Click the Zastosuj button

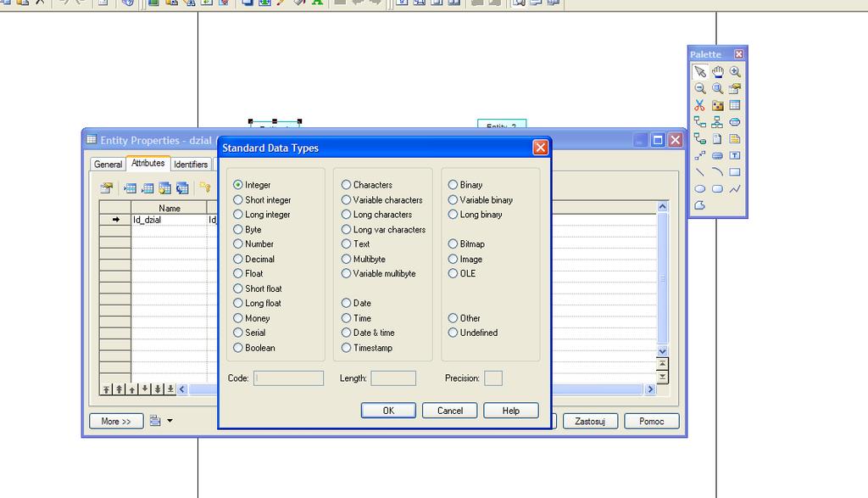pos(590,421)
